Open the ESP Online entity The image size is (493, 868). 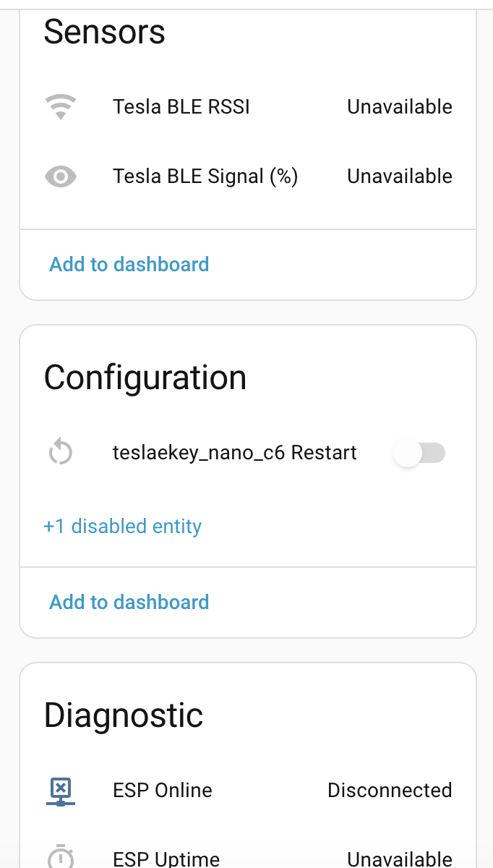(163, 791)
